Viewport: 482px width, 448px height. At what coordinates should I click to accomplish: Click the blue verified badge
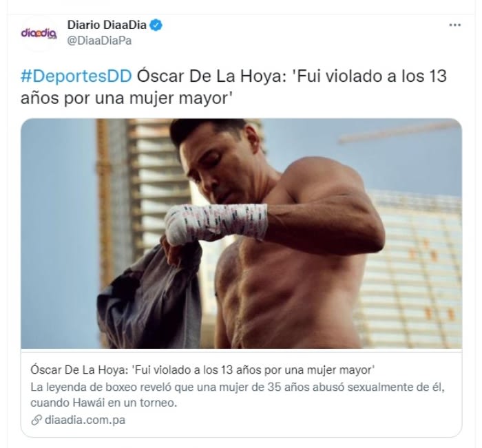click(x=156, y=25)
